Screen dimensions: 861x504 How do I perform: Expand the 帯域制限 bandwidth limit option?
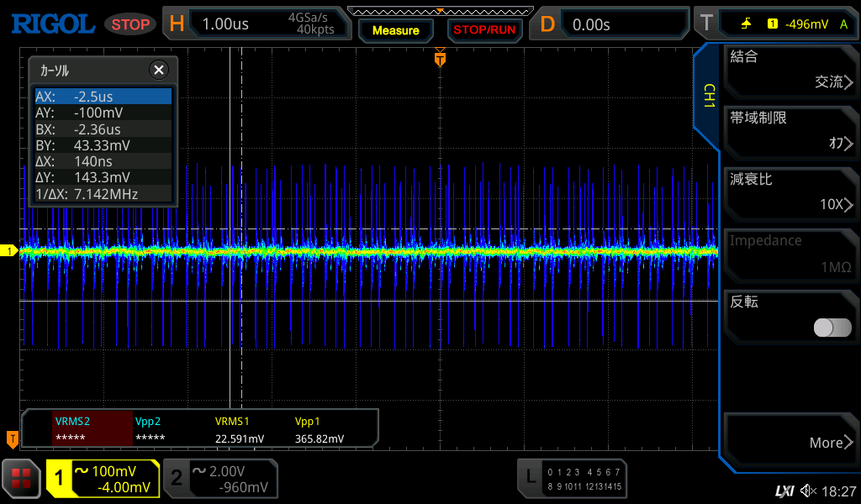pos(790,131)
